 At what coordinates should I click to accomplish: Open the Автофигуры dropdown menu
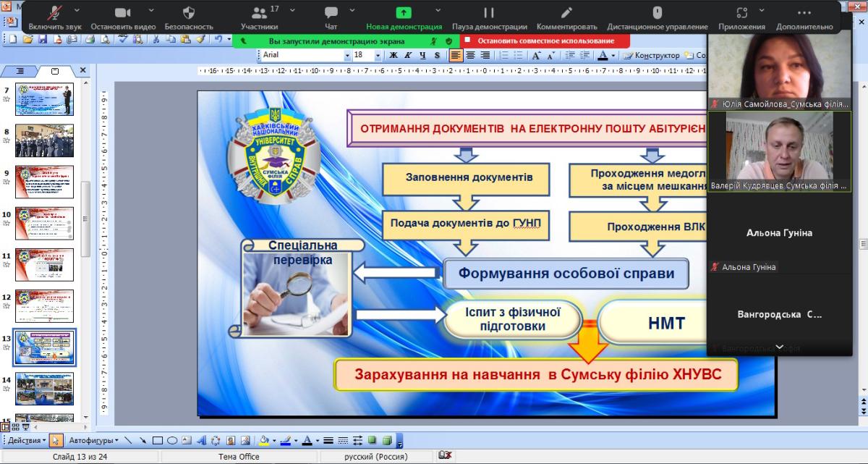tap(94, 440)
